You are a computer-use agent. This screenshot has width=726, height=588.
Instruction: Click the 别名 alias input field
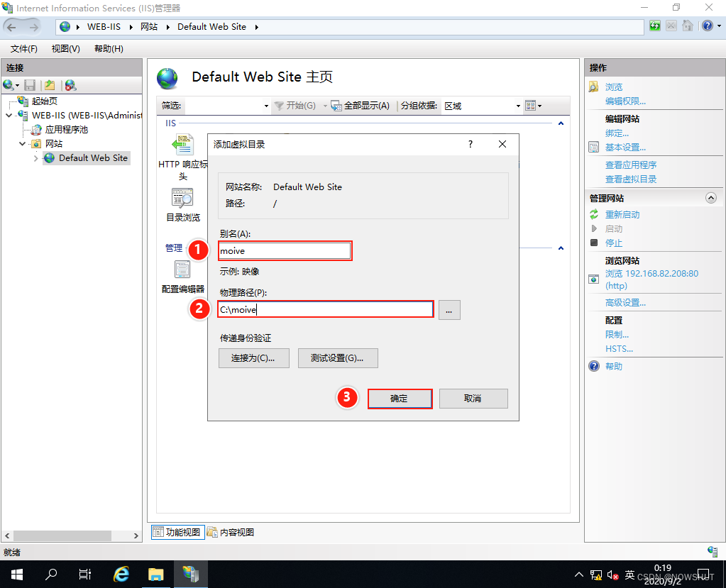pos(285,251)
